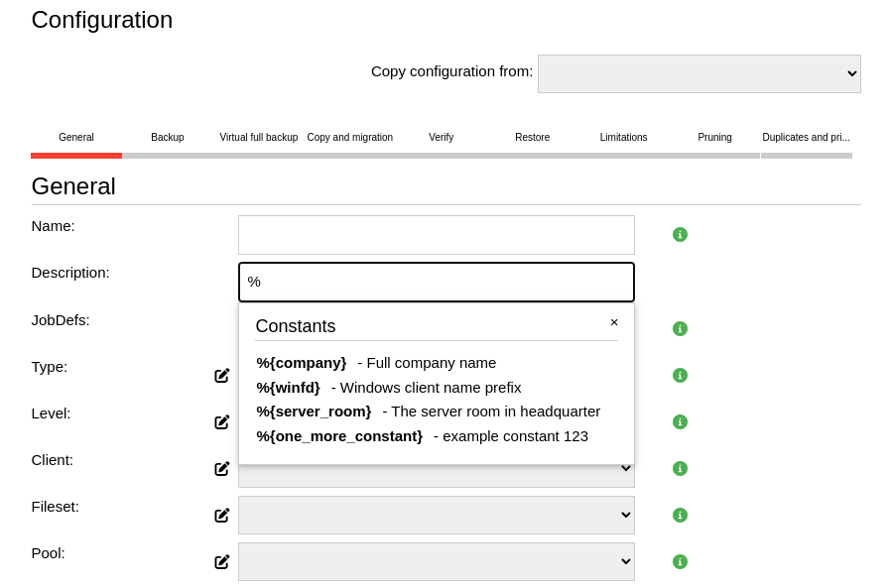This screenshot has width=892, height=588.
Task: Open the Duplicates and pri... tab
Action: tap(806, 137)
